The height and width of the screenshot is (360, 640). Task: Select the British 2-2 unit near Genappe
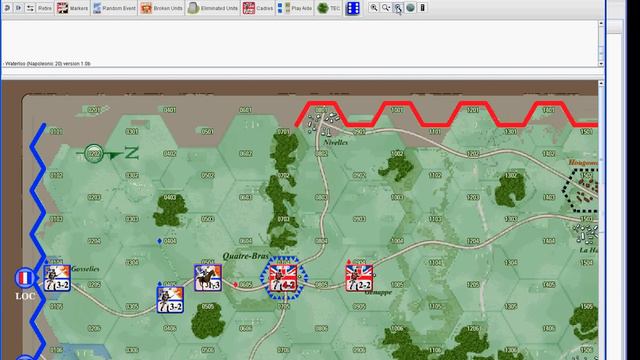pyautogui.click(x=359, y=278)
